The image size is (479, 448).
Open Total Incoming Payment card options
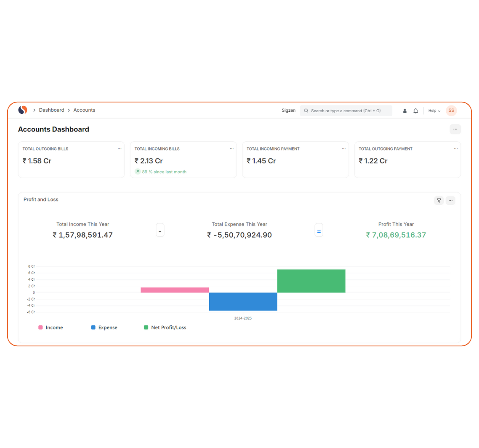(x=344, y=149)
